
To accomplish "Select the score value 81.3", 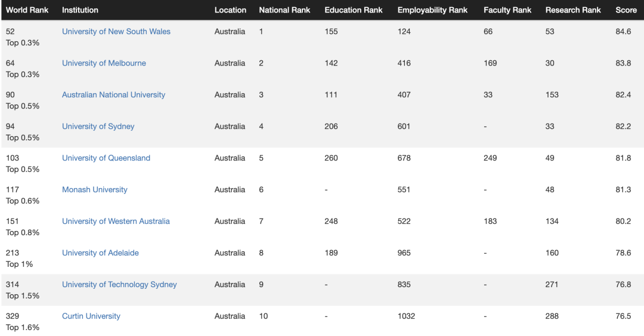I will tap(623, 190).
